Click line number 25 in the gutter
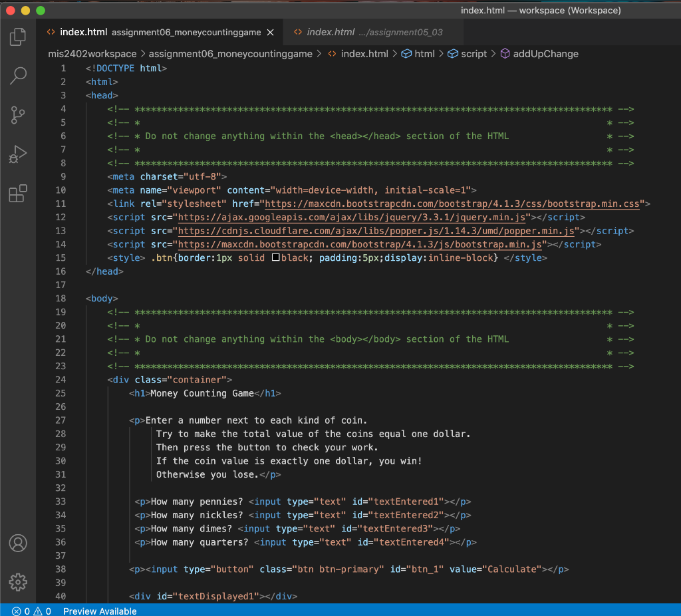 coord(61,393)
